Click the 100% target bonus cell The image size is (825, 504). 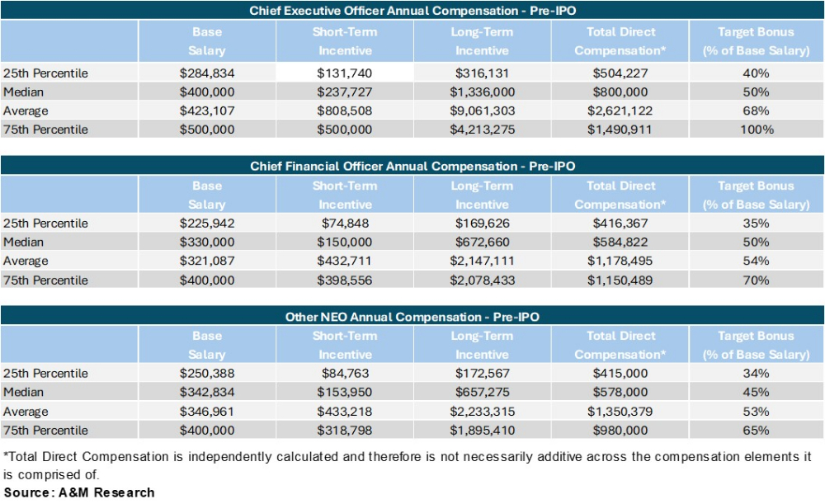pos(756,130)
